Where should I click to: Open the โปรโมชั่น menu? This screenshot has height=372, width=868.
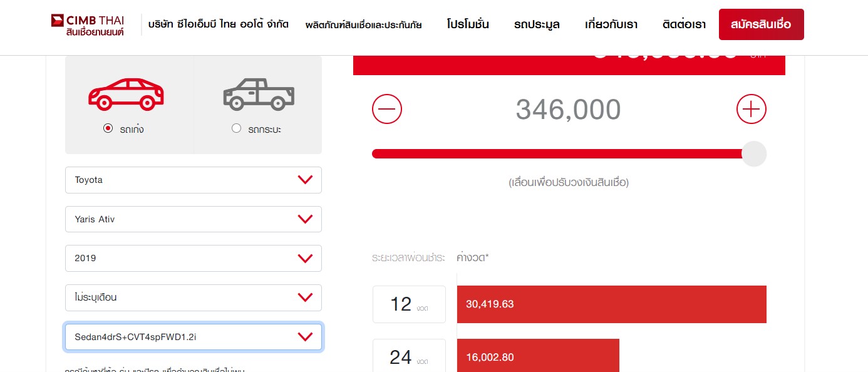tap(468, 25)
